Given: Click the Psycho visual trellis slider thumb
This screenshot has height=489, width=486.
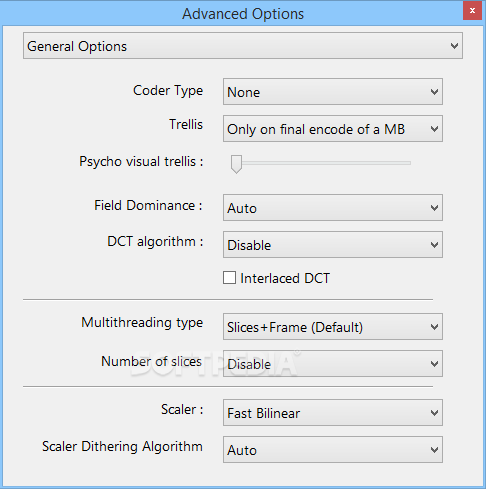Looking at the screenshot, I should point(236,164).
